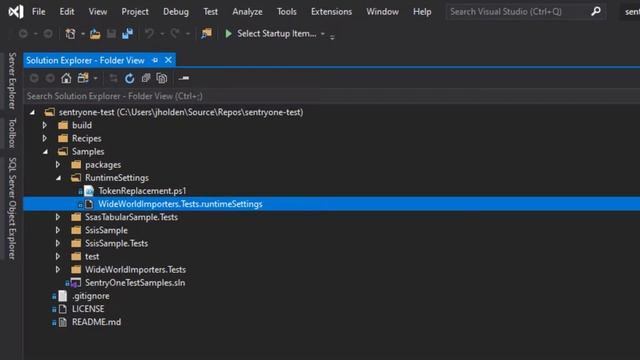Pin the Solution Explorer panel

(x=155, y=60)
